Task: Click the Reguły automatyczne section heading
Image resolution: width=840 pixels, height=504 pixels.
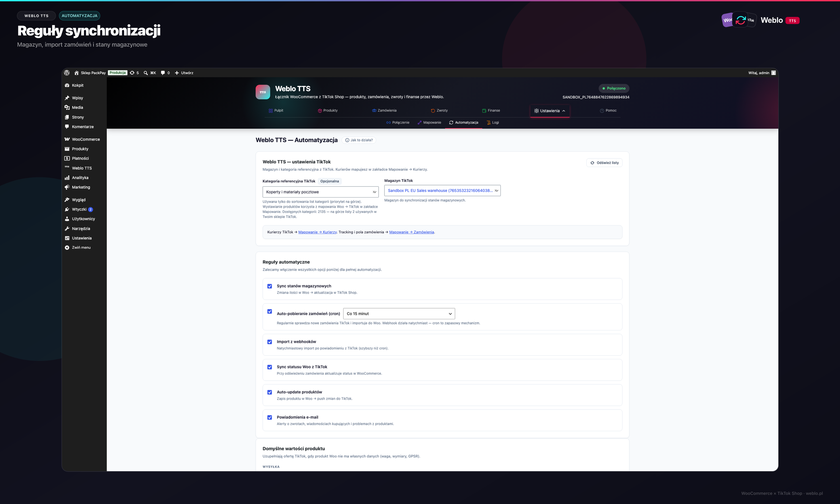Action: [x=286, y=262]
